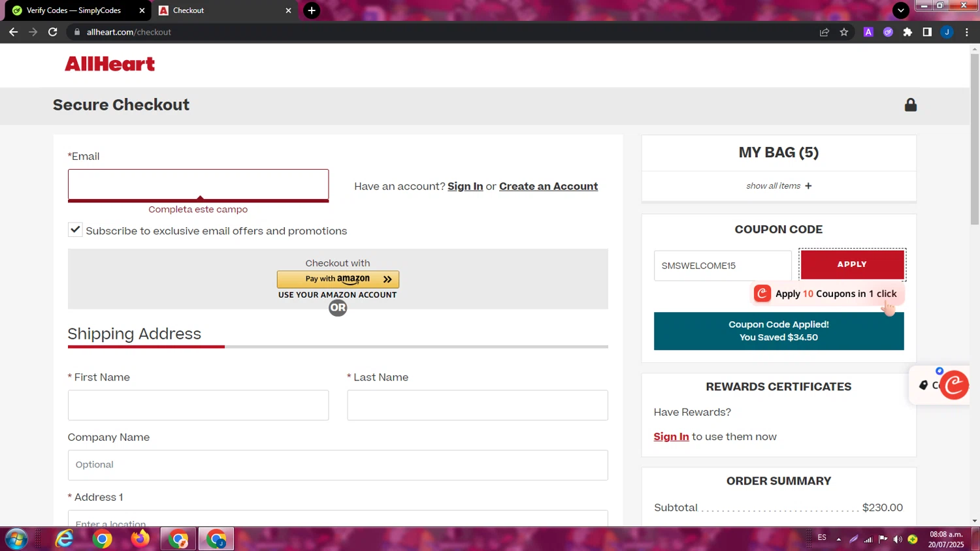Click the Address 1 location field
980x551 pixels.
(338, 518)
